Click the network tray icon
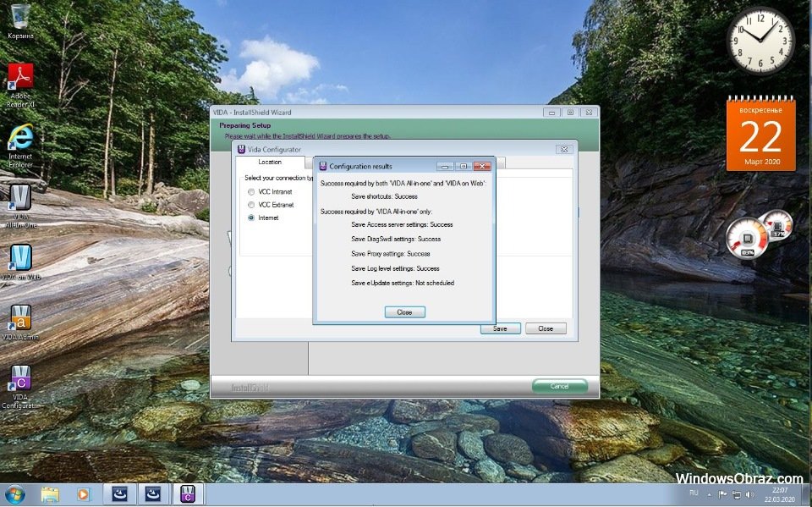Viewport: 812px width, 507px height. tap(737, 494)
